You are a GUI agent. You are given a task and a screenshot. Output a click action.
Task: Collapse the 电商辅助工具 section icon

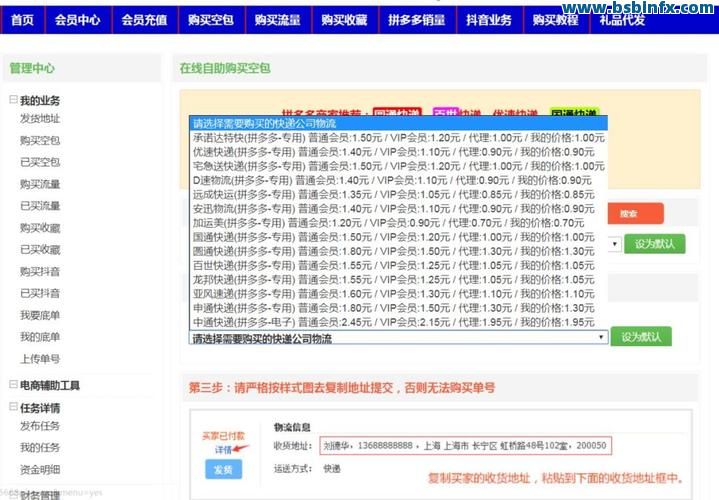click(x=13, y=385)
